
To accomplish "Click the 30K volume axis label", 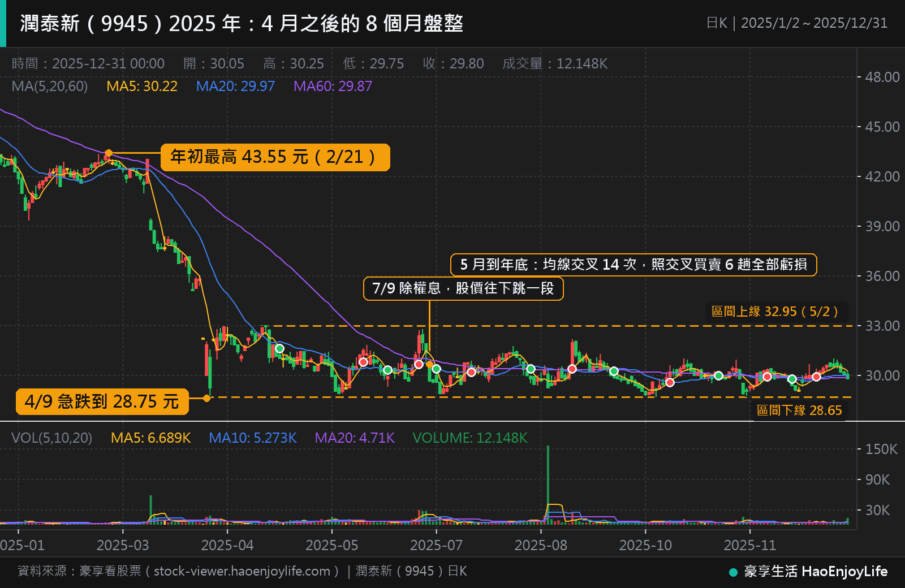I will (877, 510).
